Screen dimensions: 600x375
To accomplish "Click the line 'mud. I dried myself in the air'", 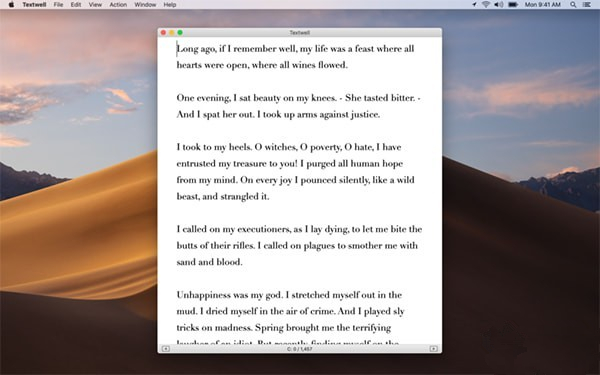I will [x=290, y=311].
